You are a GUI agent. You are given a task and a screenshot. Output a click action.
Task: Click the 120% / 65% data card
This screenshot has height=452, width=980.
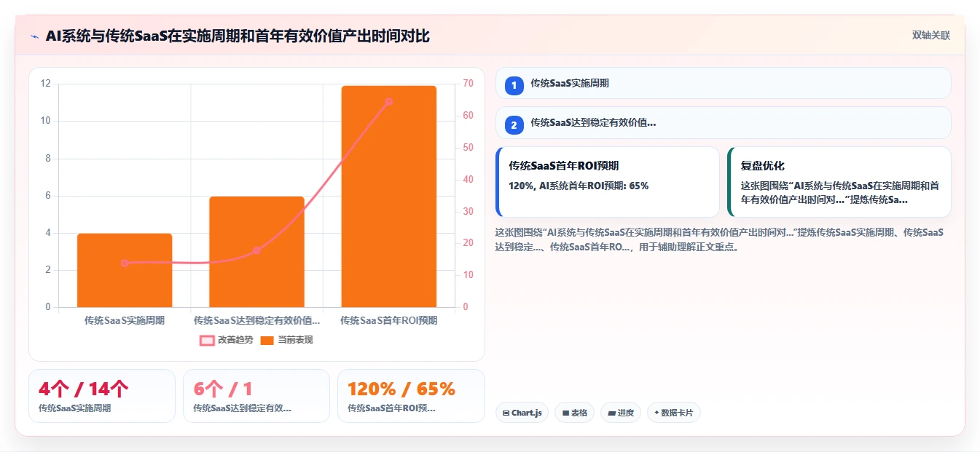(411, 396)
